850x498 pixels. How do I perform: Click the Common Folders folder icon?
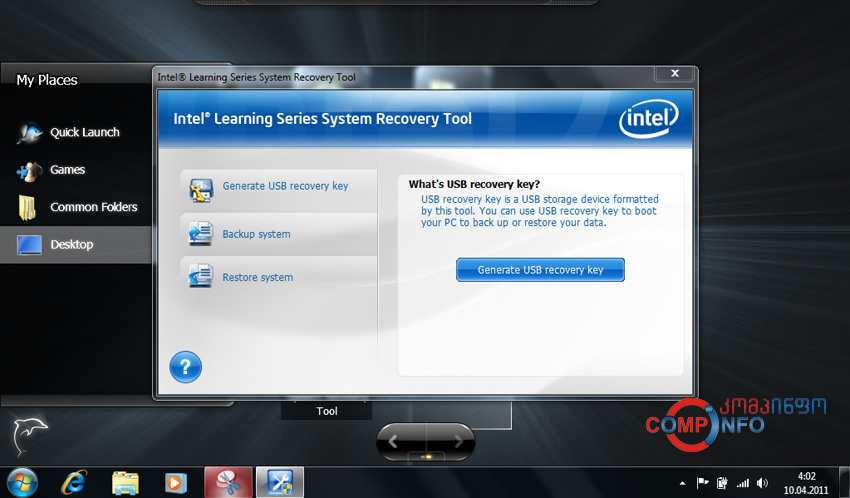tap(27, 208)
